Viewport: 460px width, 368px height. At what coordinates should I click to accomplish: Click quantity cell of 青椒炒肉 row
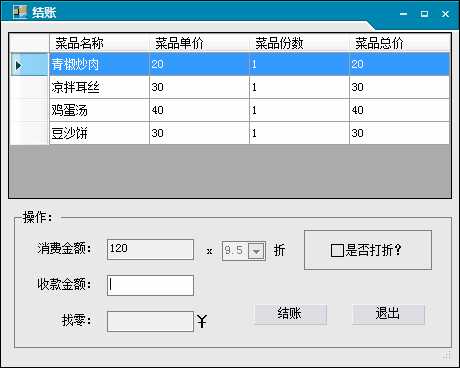click(x=299, y=64)
